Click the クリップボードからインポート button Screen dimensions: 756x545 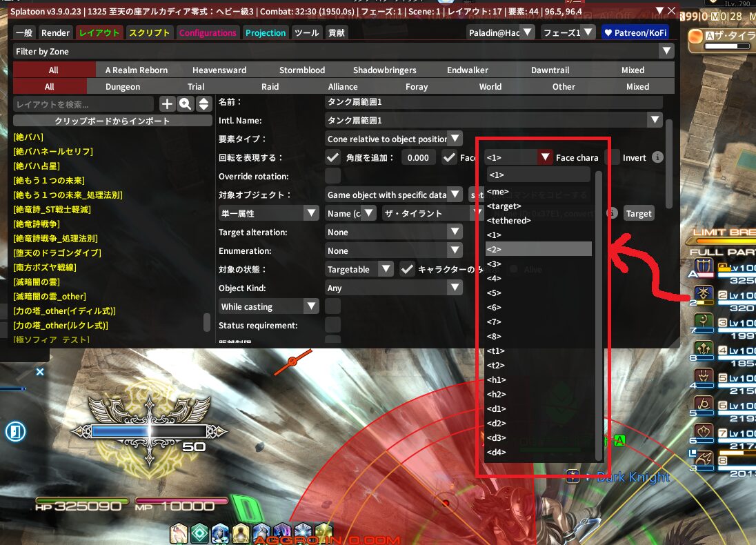click(x=112, y=121)
